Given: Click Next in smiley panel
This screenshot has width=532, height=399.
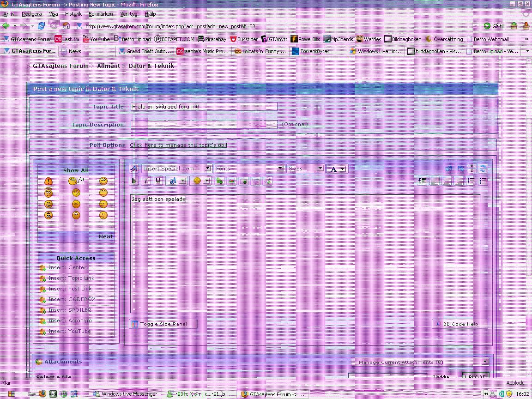Looking at the screenshot, I should click(x=105, y=236).
